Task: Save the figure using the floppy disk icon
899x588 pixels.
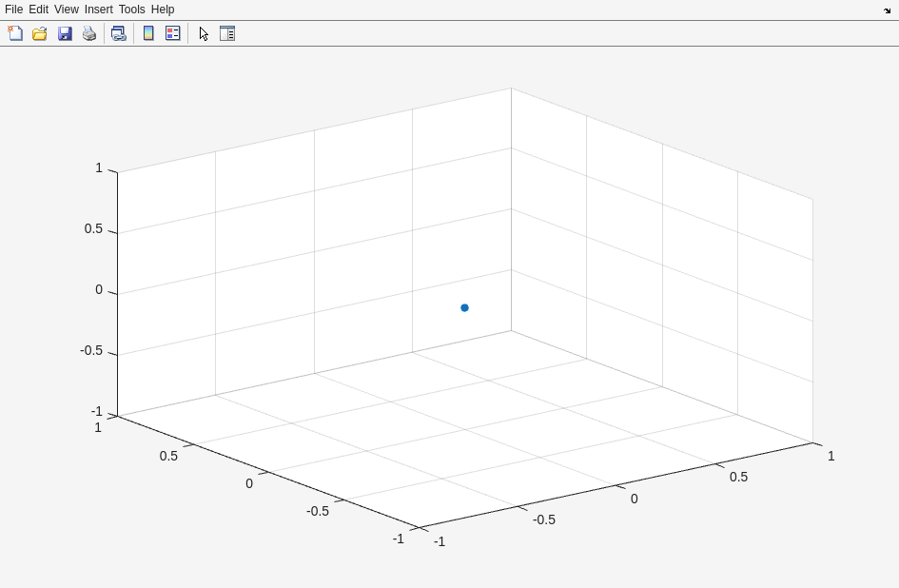Action: 65,33
